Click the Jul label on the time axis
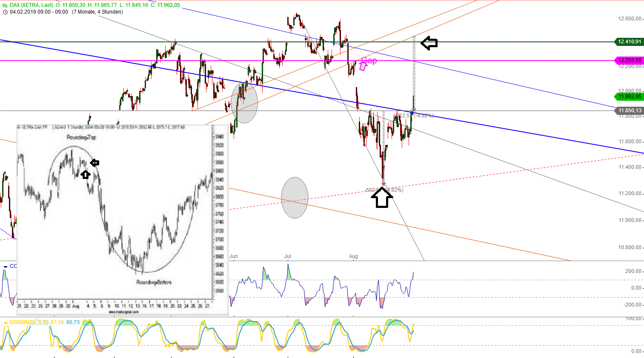 point(288,256)
